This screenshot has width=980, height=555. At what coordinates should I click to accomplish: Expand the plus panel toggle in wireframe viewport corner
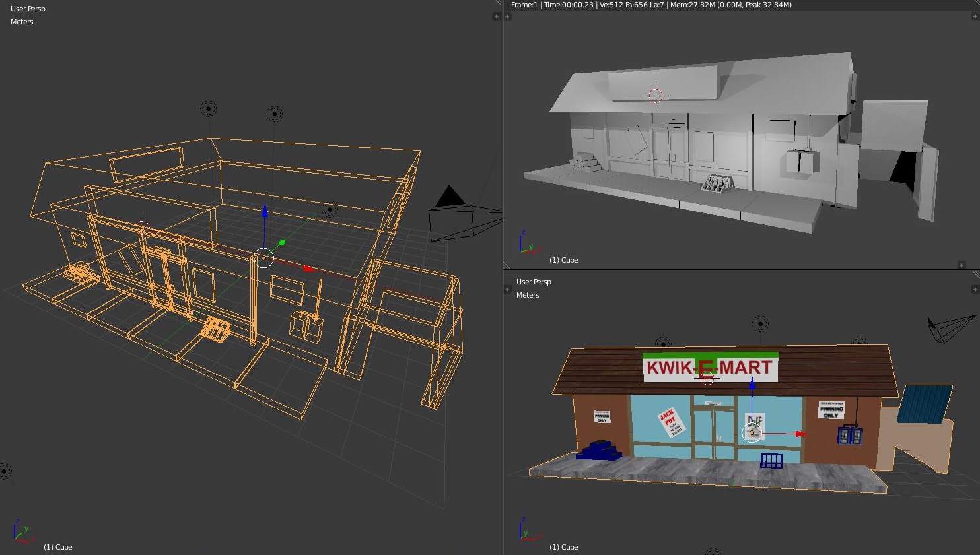[497, 16]
